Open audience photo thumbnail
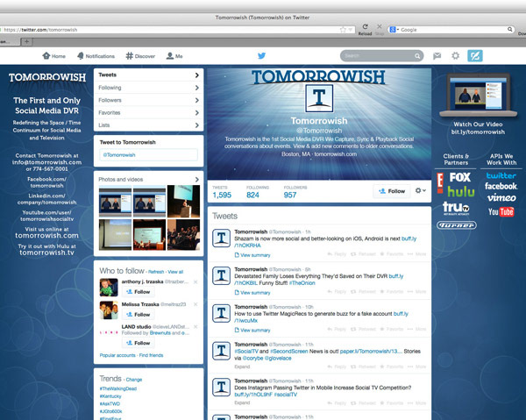The width and height of the screenshot is (526, 420). tap(183, 235)
